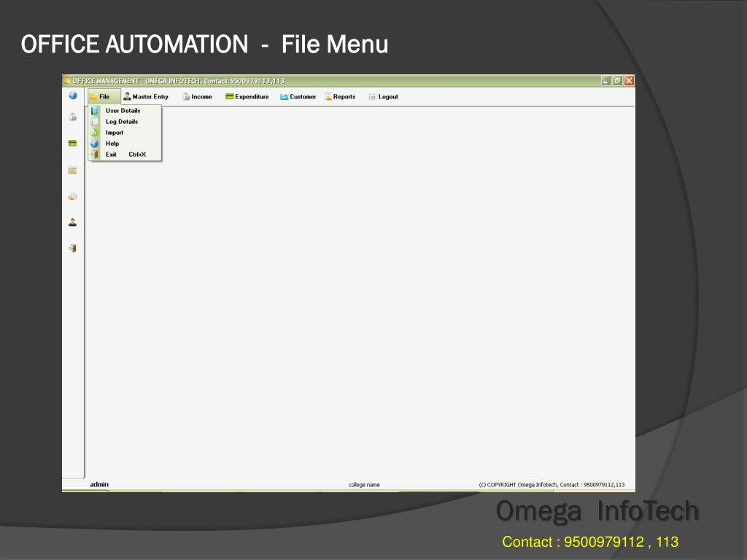Click the User Details book icon
The width and height of the screenshot is (747, 560).
click(x=95, y=111)
